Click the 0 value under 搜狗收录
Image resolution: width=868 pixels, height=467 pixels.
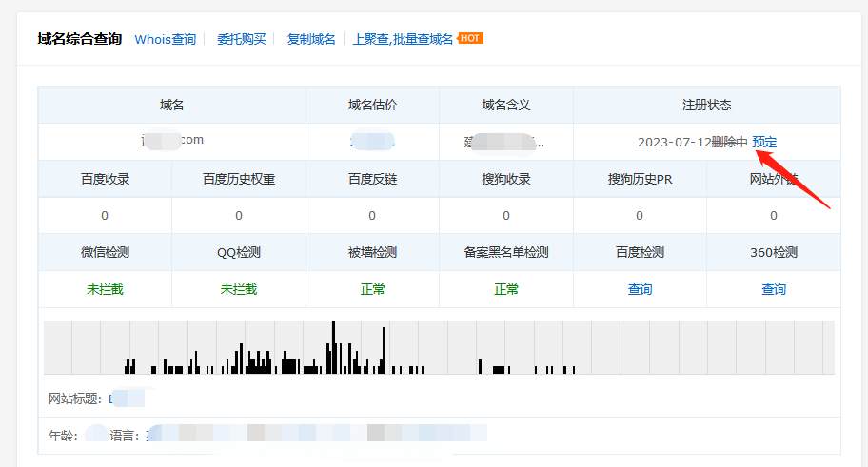pos(506,216)
